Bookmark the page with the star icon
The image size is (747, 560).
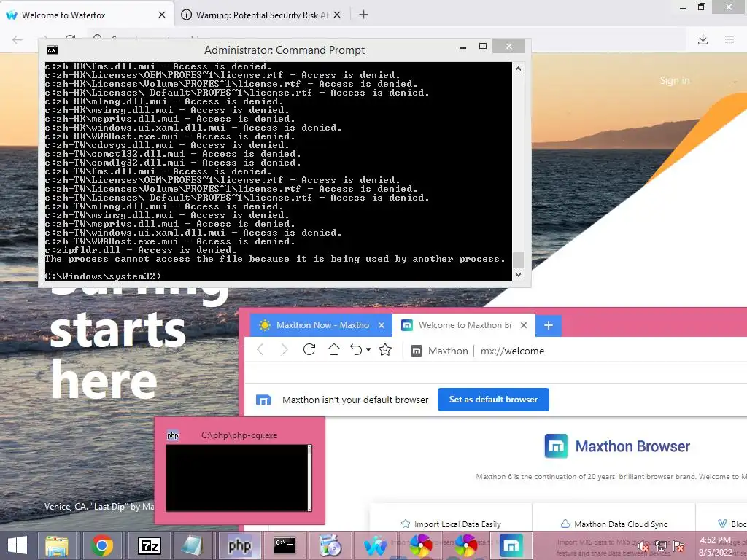[385, 350]
